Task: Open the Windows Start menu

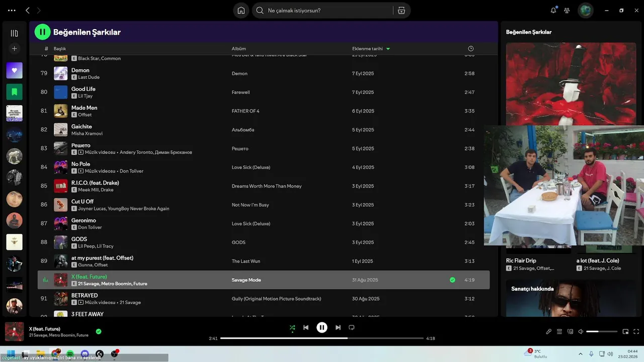Action: tap(11, 353)
